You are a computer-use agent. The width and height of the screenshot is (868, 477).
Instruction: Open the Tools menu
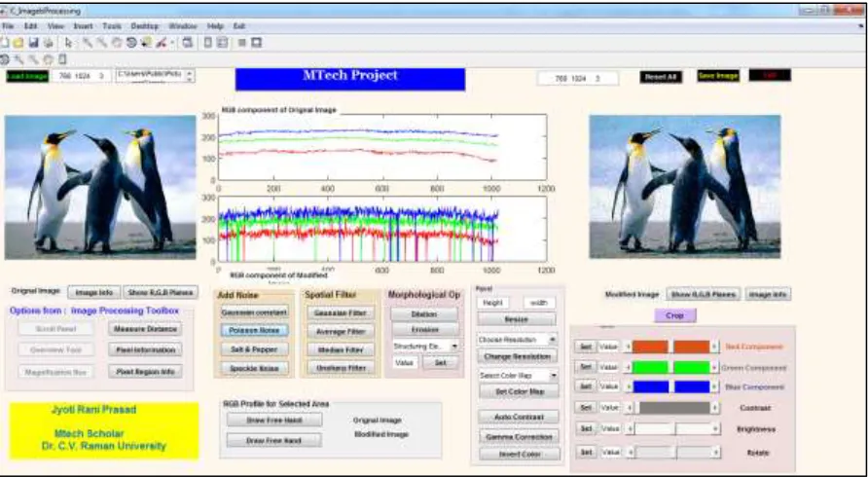click(112, 26)
